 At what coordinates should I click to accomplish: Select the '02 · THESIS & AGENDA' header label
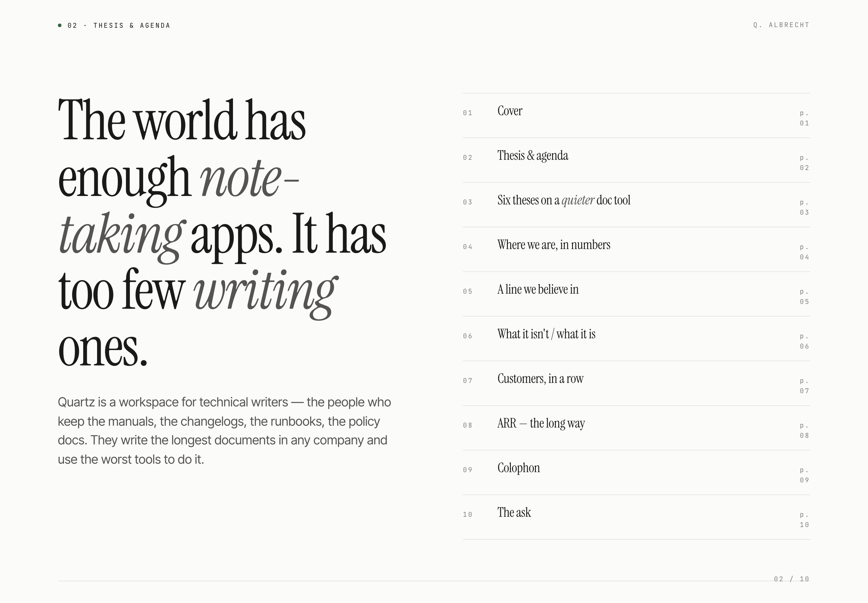[x=119, y=25]
